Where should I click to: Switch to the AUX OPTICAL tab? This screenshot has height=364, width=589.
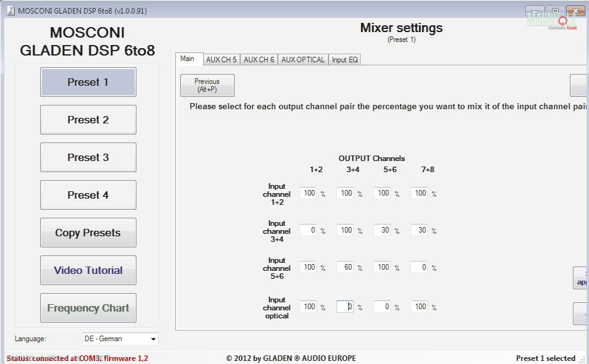(x=303, y=60)
